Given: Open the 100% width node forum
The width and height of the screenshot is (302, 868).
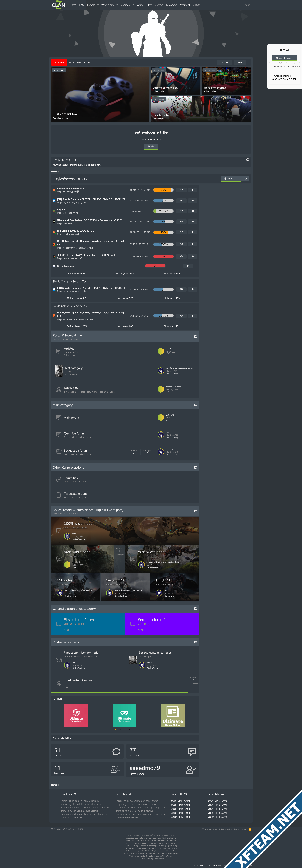Looking at the screenshot, I should [x=78, y=524].
